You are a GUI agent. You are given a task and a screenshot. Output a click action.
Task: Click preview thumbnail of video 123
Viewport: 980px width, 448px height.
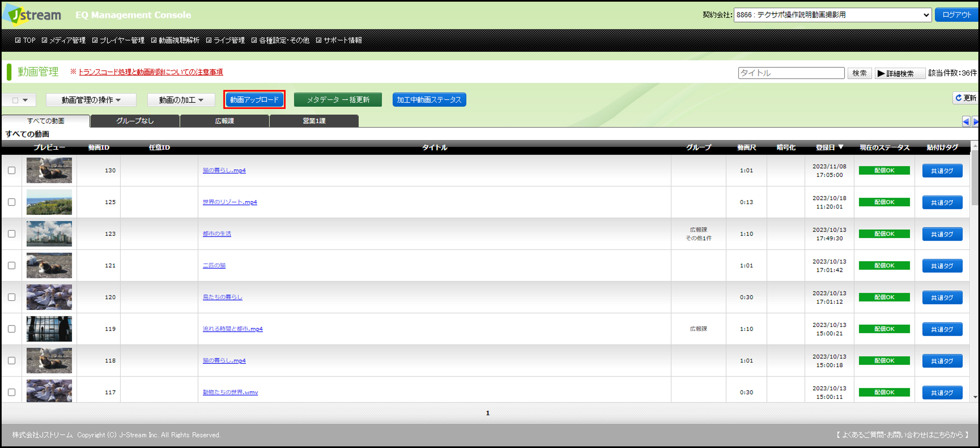49,234
